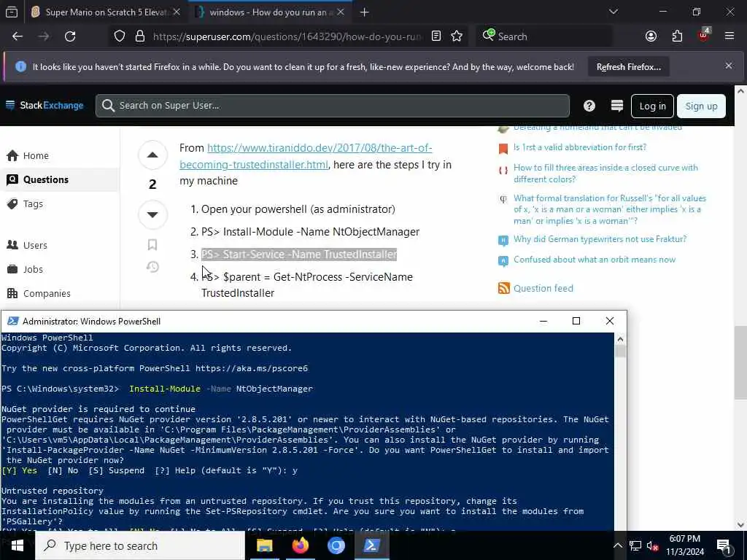
Task: Open Russell's formal translation question link
Action: click(609, 209)
